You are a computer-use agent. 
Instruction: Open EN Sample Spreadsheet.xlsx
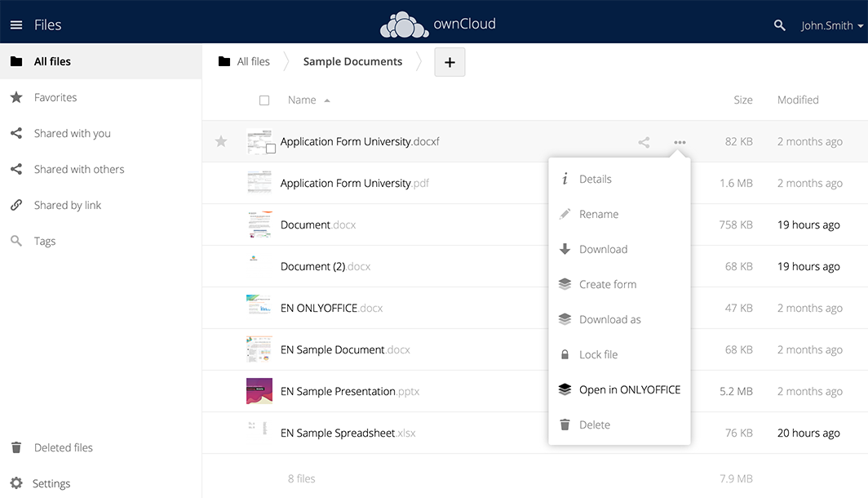coord(348,433)
